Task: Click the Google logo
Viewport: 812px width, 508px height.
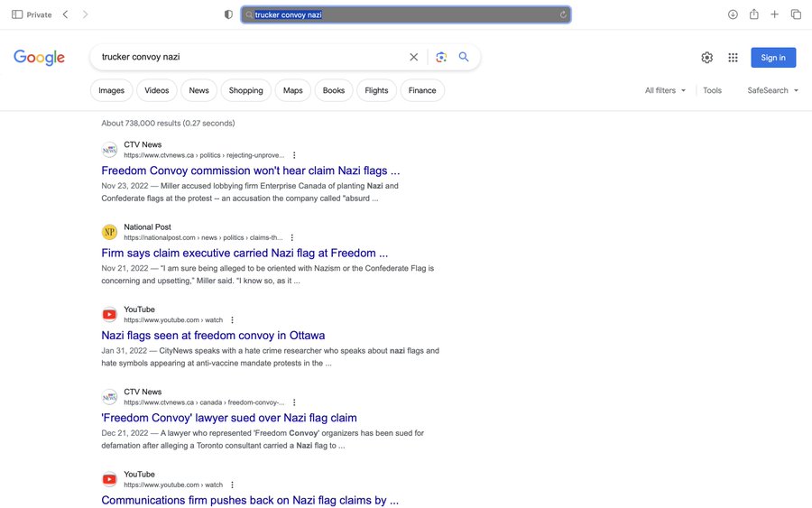Action: coord(40,57)
